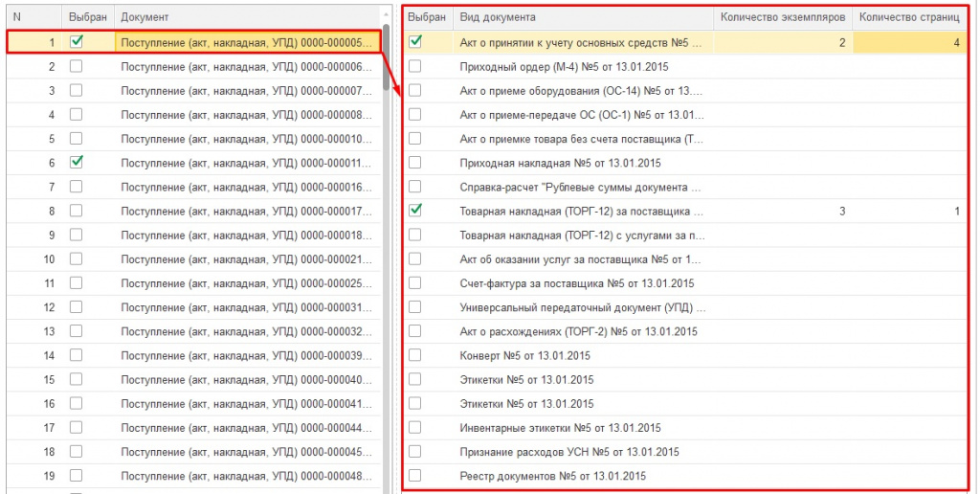This screenshot has height=494, width=980.
Task: Check the checkbox for document row 4
Action: pos(77,115)
